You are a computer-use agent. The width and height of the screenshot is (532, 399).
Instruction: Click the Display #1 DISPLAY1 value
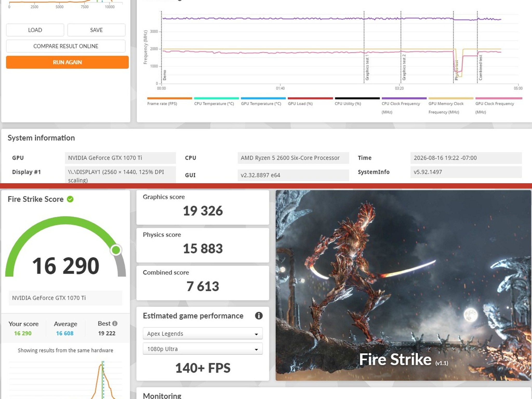click(x=120, y=175)
